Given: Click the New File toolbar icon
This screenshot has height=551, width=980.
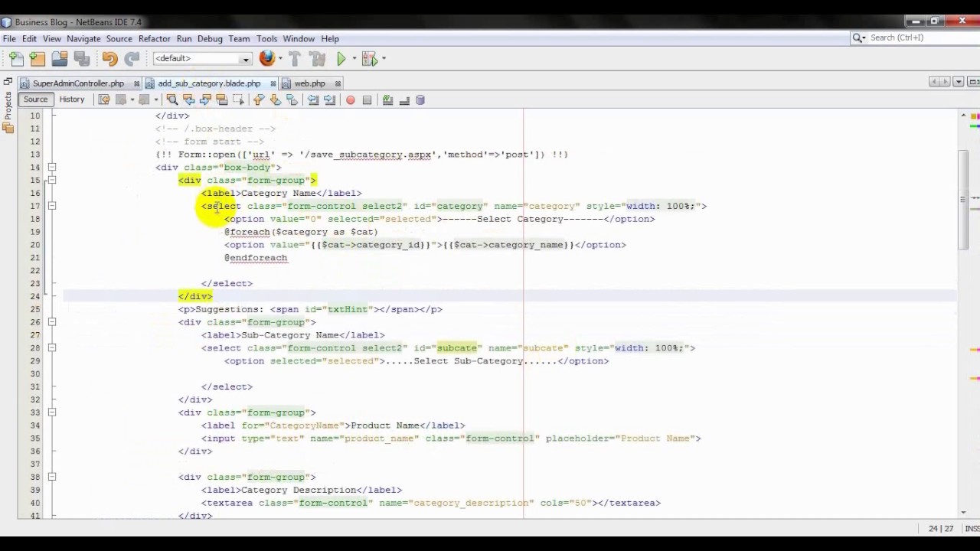Looking at the screenshot, I should tap(16, 59).
